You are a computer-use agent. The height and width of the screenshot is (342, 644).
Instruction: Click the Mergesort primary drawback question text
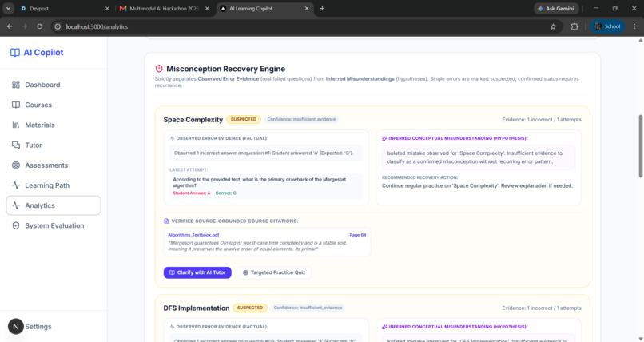click(x=259, y=182)
